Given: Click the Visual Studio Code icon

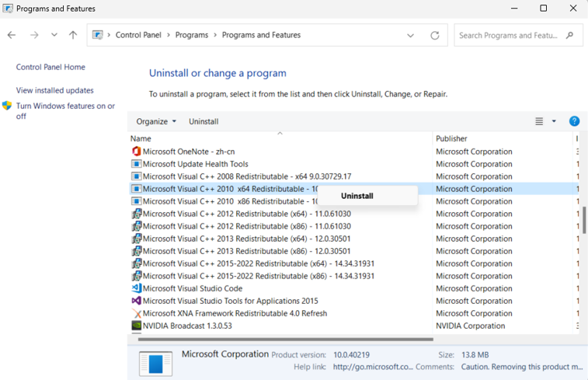Looking at the screenshot, I should [x=137, y=288].
